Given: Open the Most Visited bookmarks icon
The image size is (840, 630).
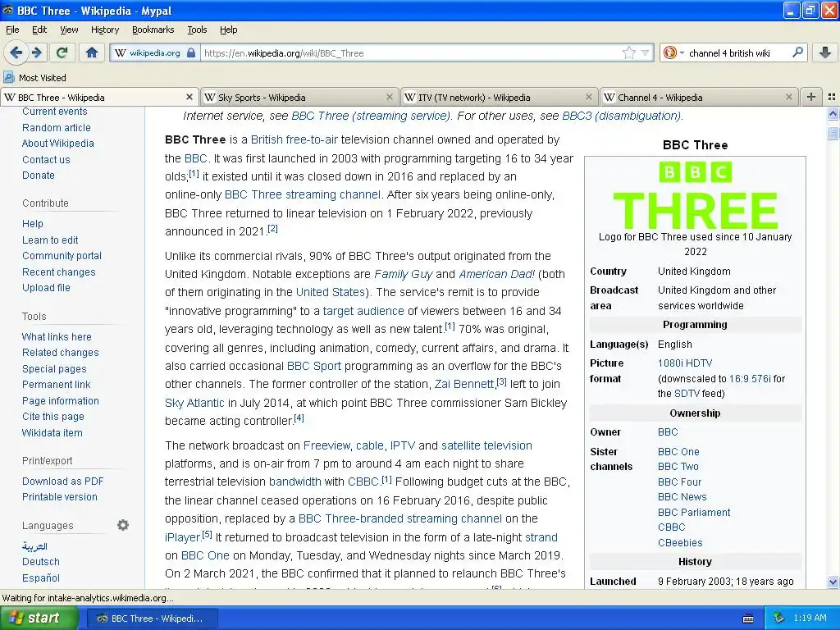Looking at the screenshot, I should tap(8, 77).
